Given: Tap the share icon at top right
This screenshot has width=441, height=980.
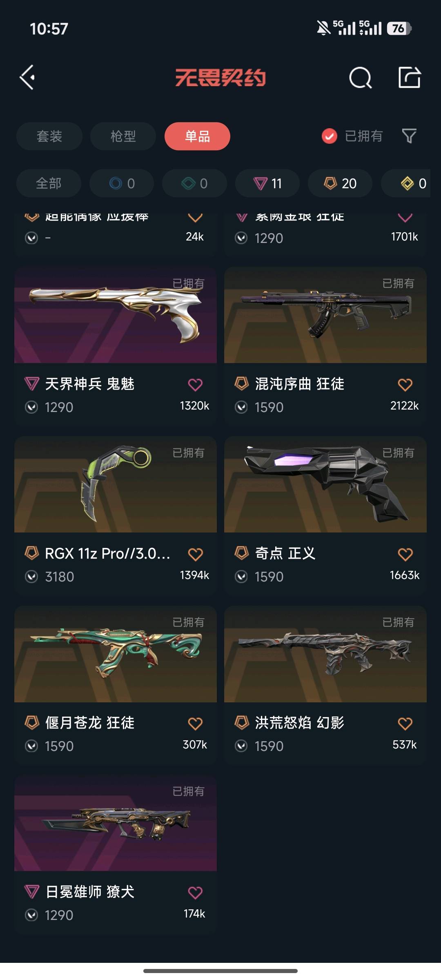Looking at the screenshot, I should click(x=409, y=77).
